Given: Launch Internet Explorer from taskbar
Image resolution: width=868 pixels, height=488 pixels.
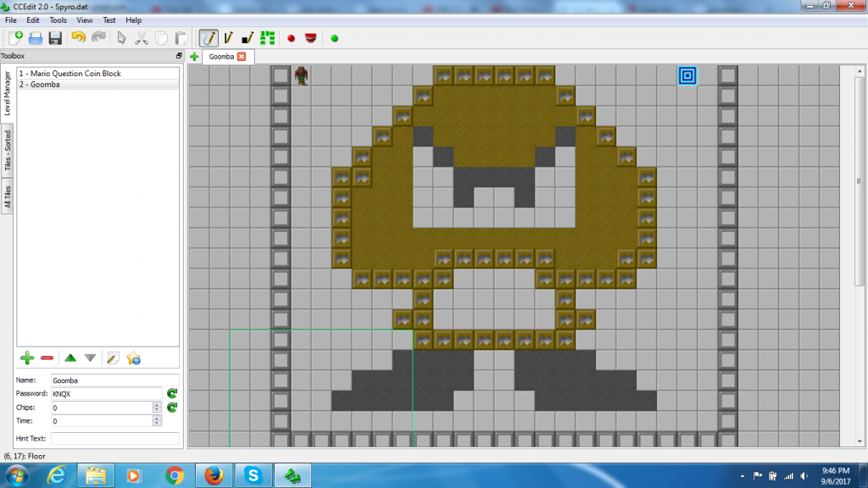Looking at the screenshot, I should [x=57, y=475].
